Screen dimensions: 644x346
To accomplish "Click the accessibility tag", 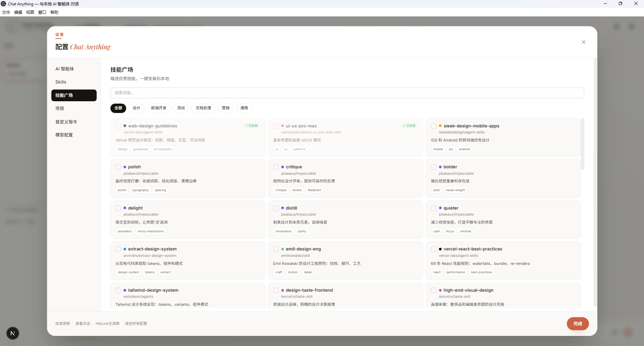I will 163,149.
